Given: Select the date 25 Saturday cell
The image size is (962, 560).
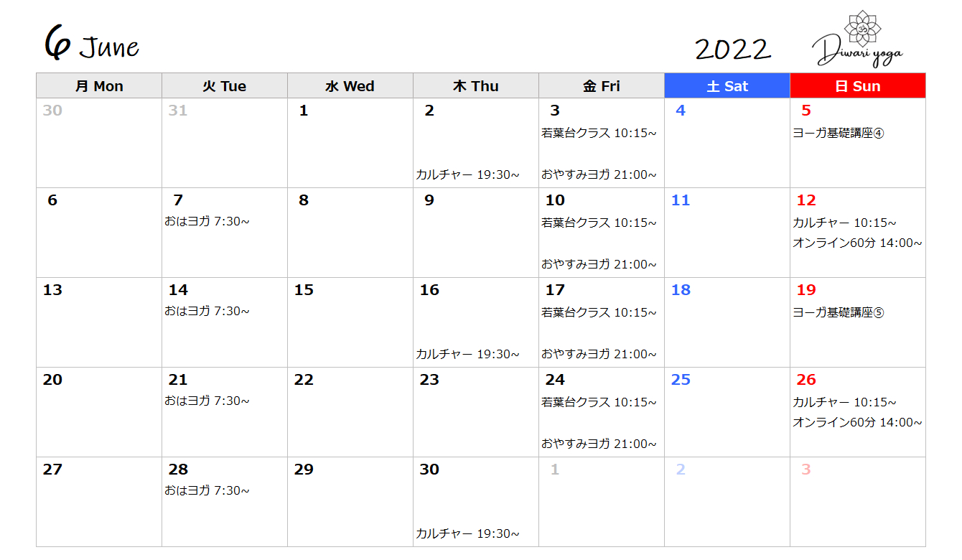Looking at the screenshot, I should point(727,412).
